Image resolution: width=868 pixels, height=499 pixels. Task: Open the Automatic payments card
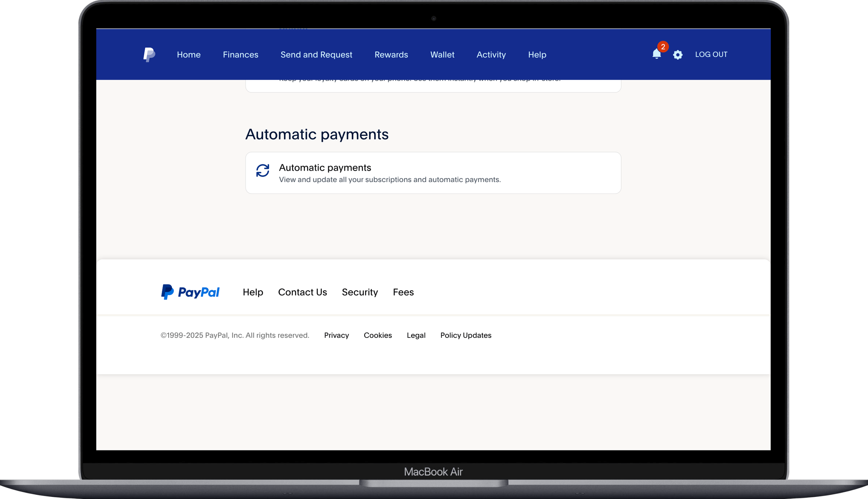(x=433, y=173)
